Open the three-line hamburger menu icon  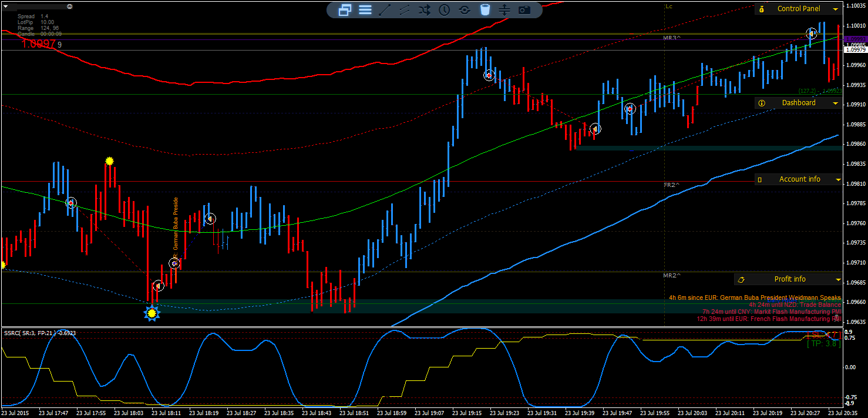[x=365, y=9]
